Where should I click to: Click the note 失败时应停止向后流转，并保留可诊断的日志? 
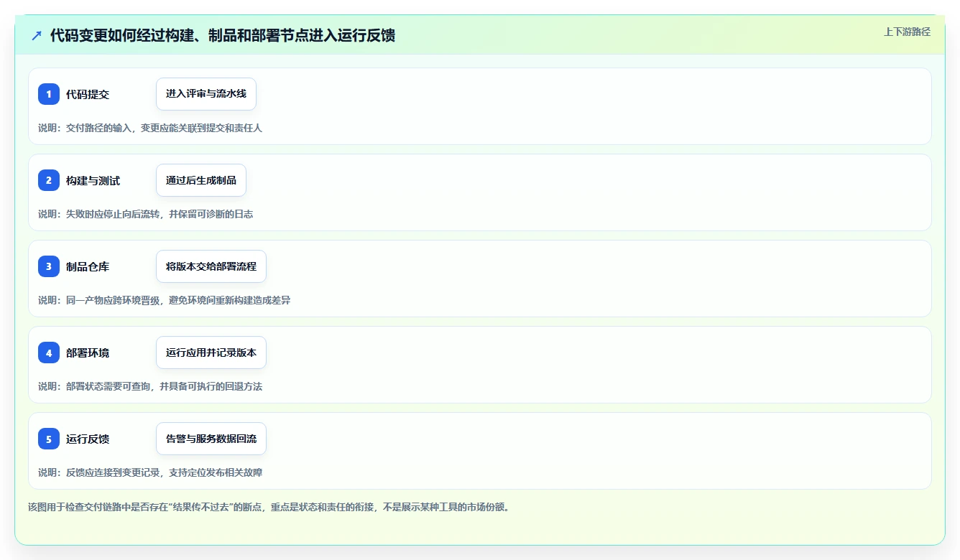pyautogui.click(x=146, y=214)
